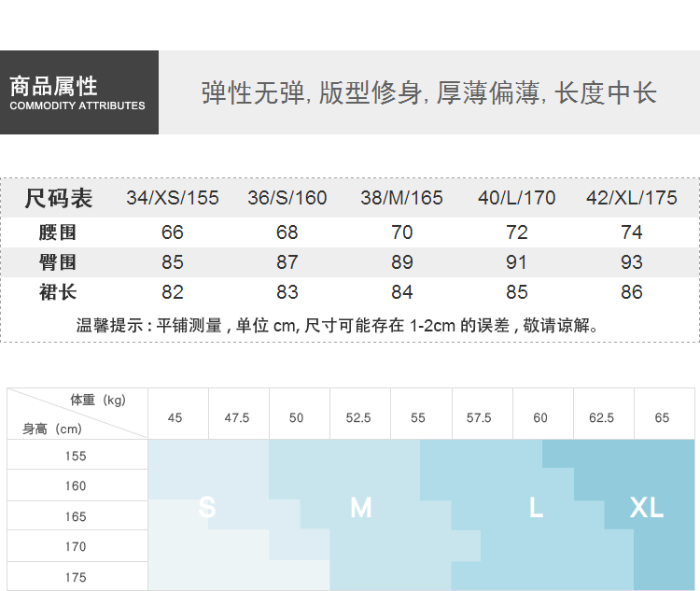
Task: Click the skirt length value 86 for XL
Action: [632, 292]
